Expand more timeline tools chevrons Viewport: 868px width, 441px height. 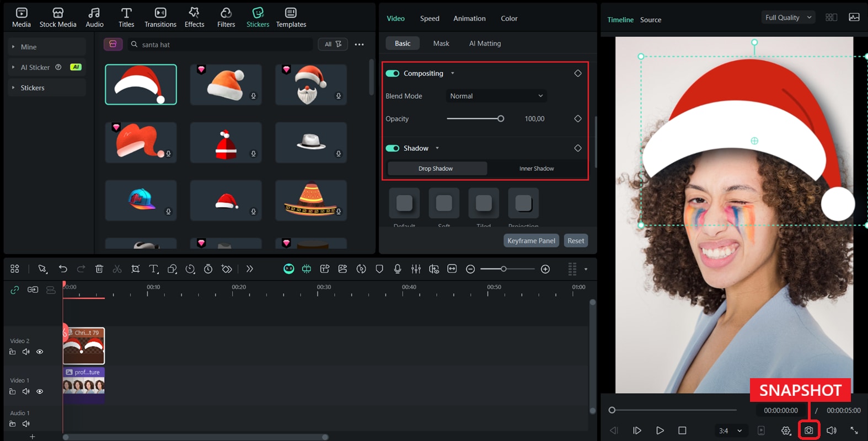click(x=250, y=268)
